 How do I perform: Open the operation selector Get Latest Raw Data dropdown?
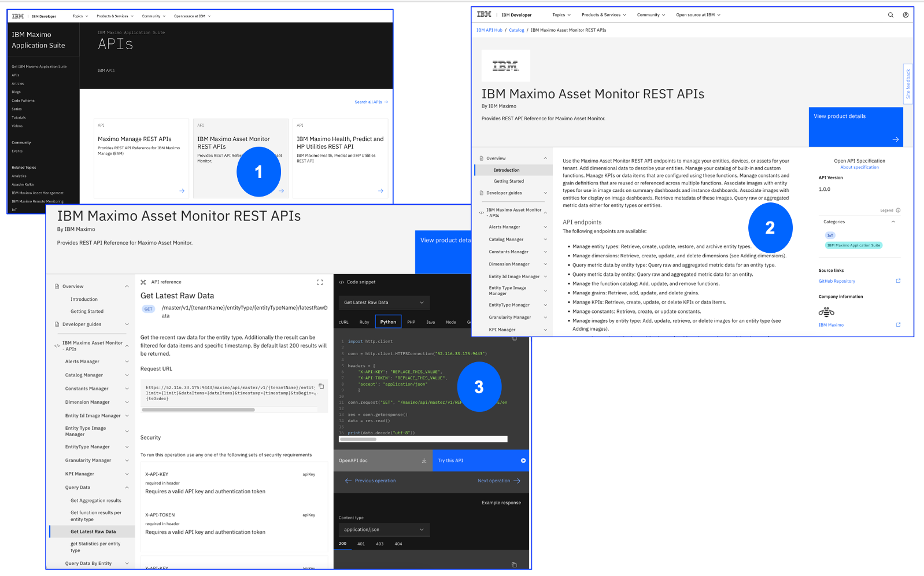tap(384, 302)
